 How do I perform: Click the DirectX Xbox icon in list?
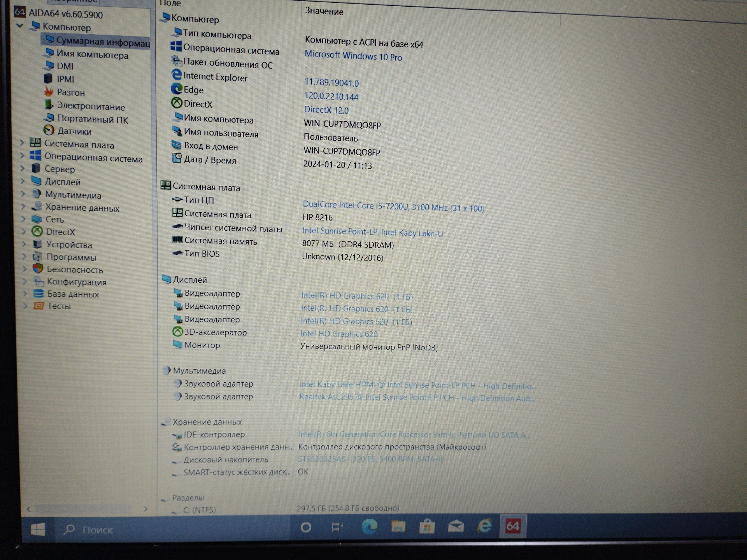[177, 103]
